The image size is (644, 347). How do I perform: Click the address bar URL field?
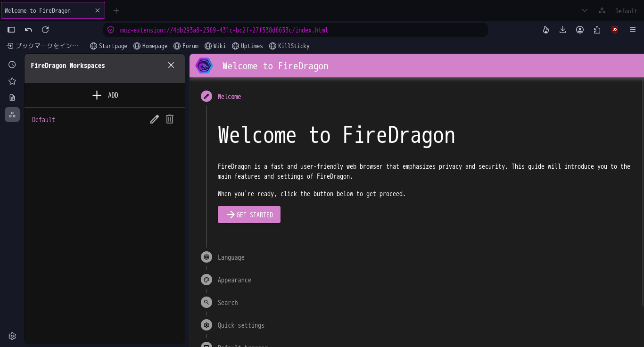[296, 30]
